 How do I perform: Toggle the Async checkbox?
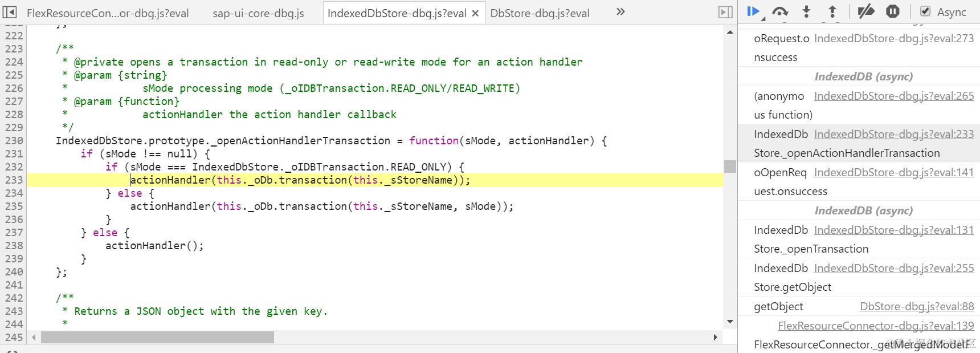tap(925, 11)
